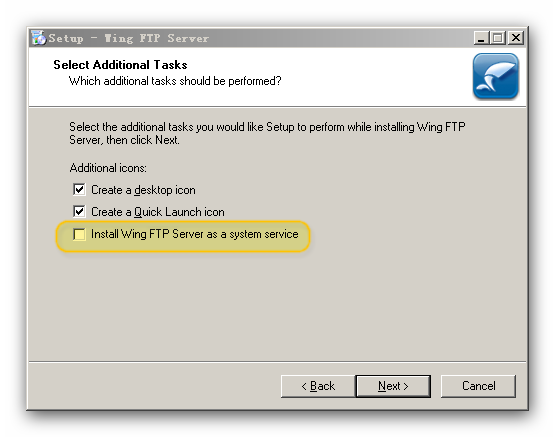Click the 'Which additional tasks should be performed?' subtitle
This screenshot has height=437, width=555.
tap(175, 81)
